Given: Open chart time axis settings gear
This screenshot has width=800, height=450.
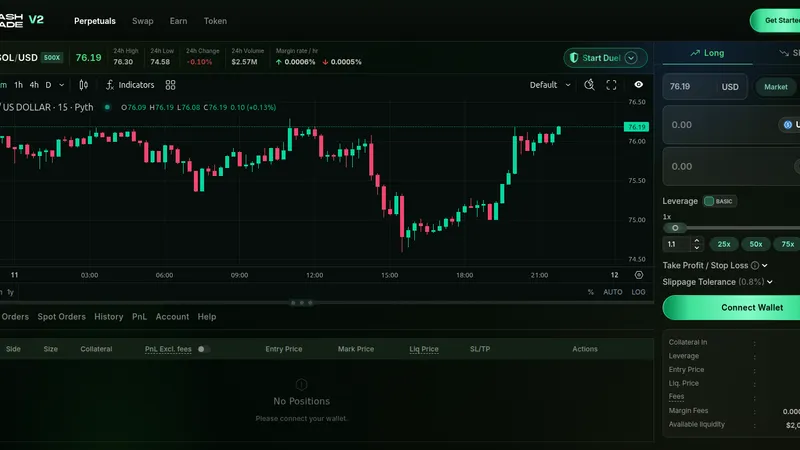Looking at the screenshot, I should pyautogui.click(x=639, y=275).
